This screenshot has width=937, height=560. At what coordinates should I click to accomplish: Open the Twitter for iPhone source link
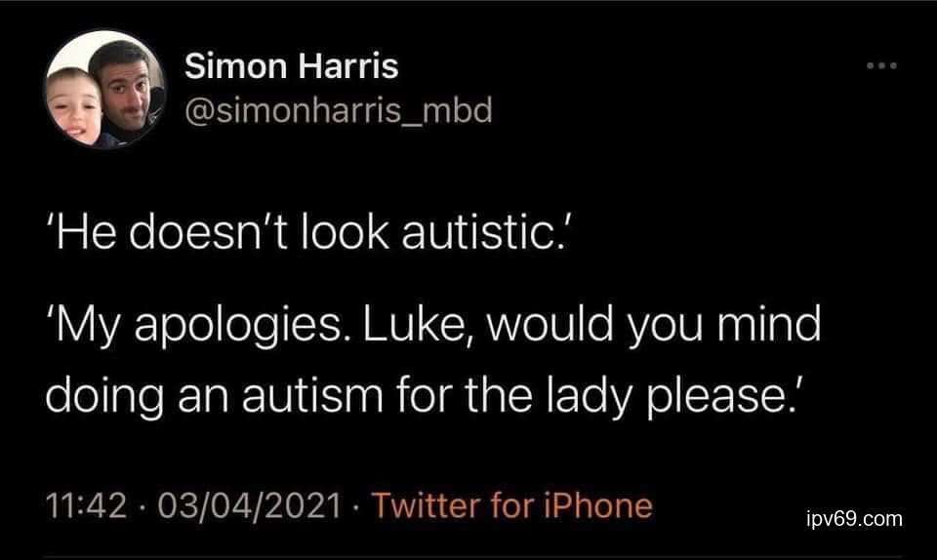[x=511, y=505]
